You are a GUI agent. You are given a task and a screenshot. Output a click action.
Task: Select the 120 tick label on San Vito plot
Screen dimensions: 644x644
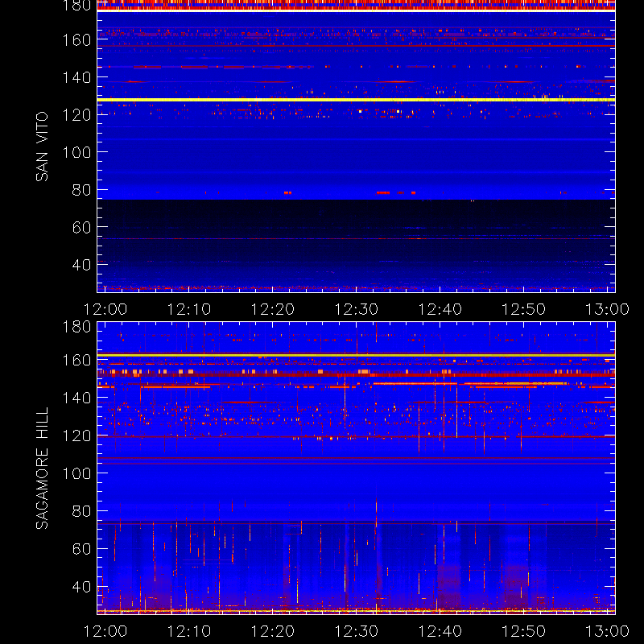coord(76,115)
